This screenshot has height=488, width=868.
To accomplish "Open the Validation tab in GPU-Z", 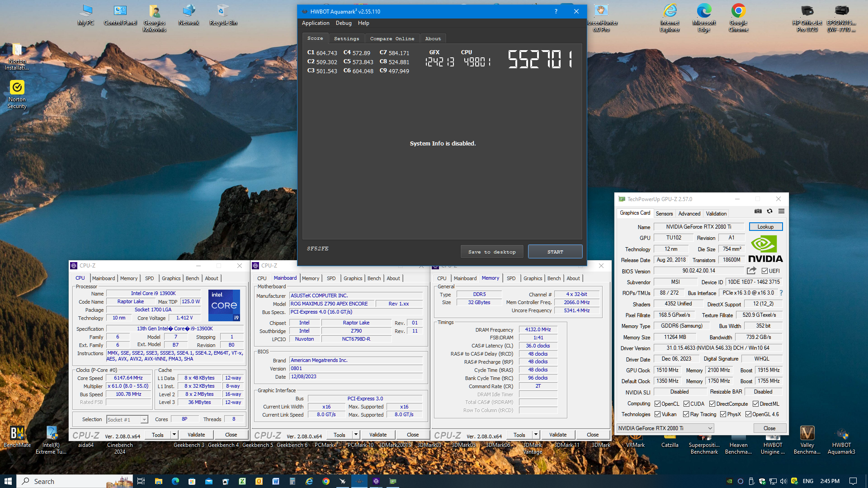I will (x=716, y=214).
